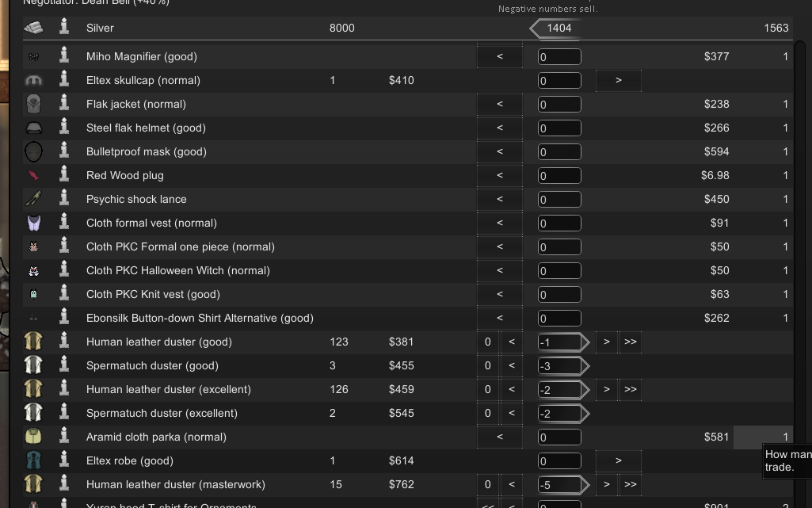Sell one more Human leather duster (good)

[606, 342]
